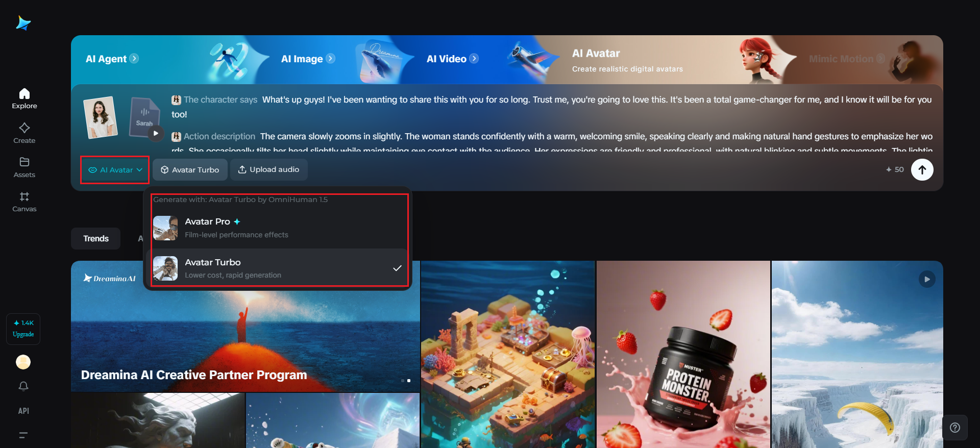This screenshot has height=448, width=980.
Task: Switch to the Trends tab
Action: pyautogui.click(x=95, y=238)
